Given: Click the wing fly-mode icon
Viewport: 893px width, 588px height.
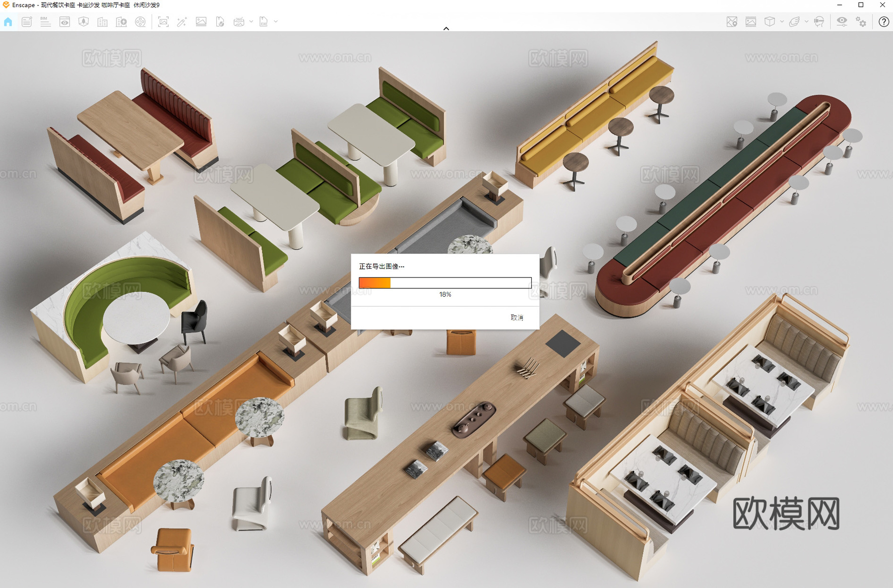Looking at the screenshot, I should tap(794, 22).
